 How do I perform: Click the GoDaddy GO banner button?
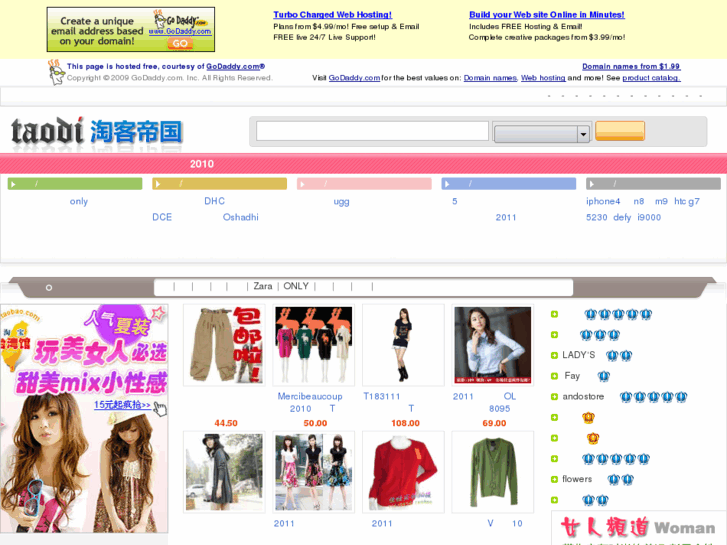coord(180,44)
